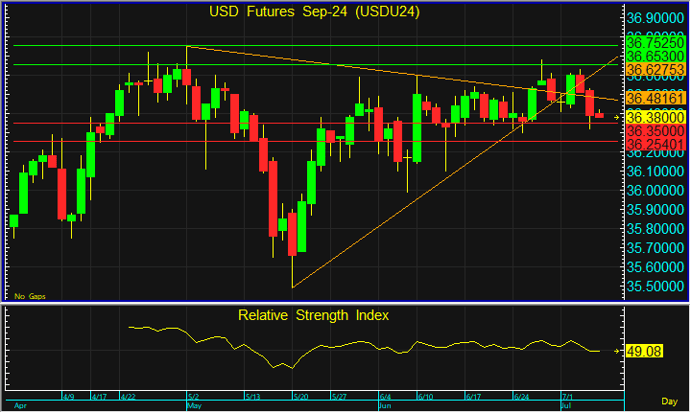Select the Relative Strength Index label
Viewport: 691px width, 413px height.
coord(313,314)
